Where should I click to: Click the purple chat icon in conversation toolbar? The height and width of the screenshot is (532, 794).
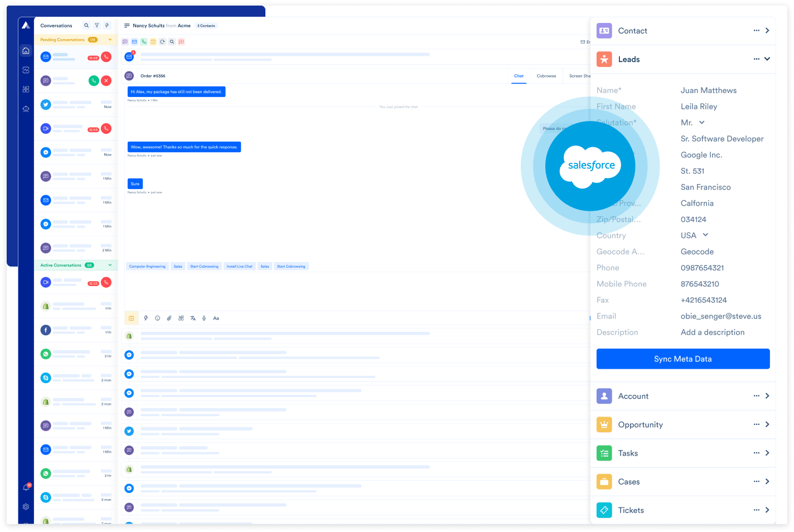[x=125, y=42]
